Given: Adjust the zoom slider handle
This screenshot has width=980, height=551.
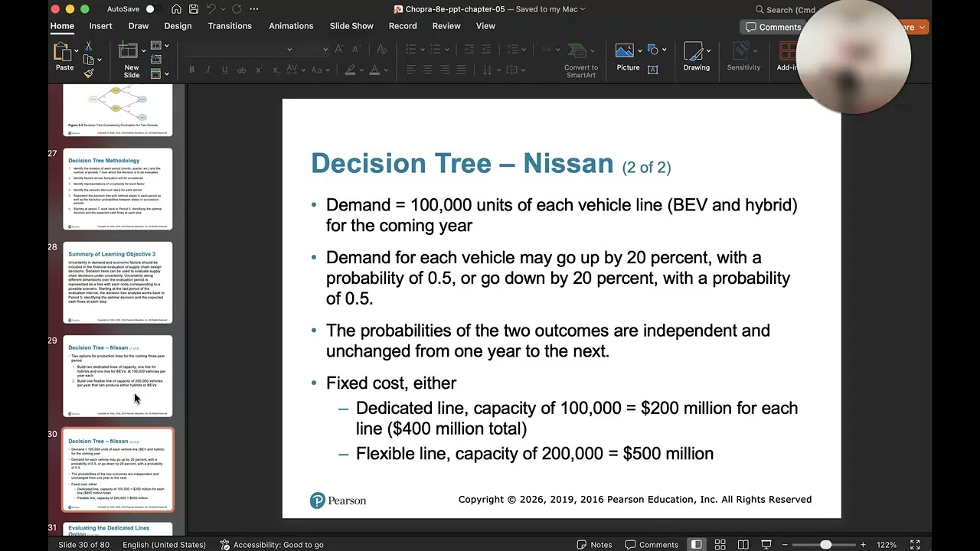Looking at the screenshot, I should click(826, 545).
